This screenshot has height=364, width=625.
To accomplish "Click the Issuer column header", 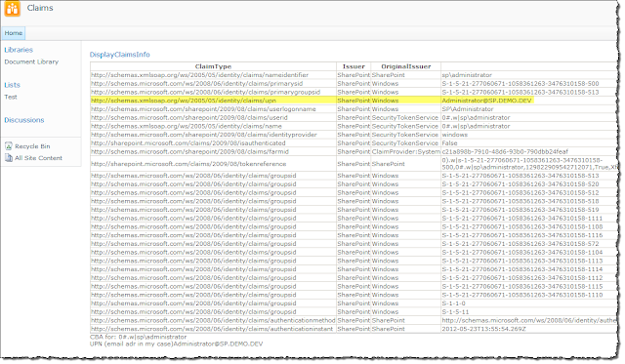I will [x=354, y=66].
